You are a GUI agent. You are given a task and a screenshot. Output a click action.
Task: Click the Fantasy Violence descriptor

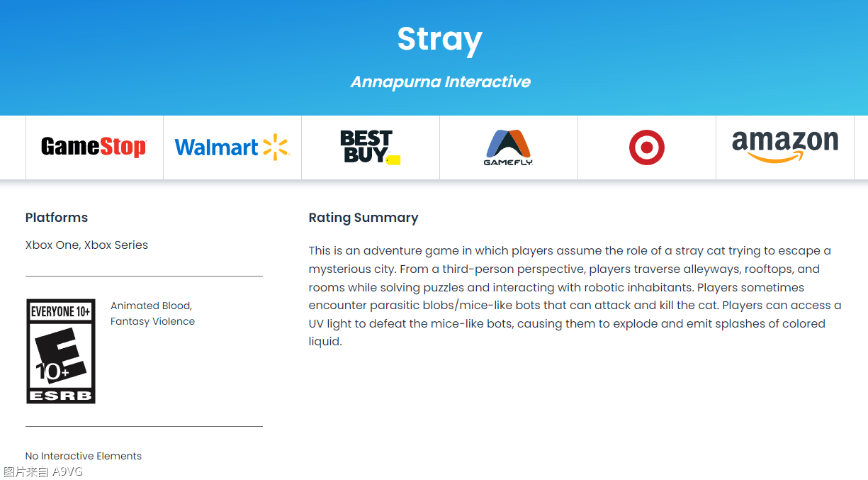[152, 321]
